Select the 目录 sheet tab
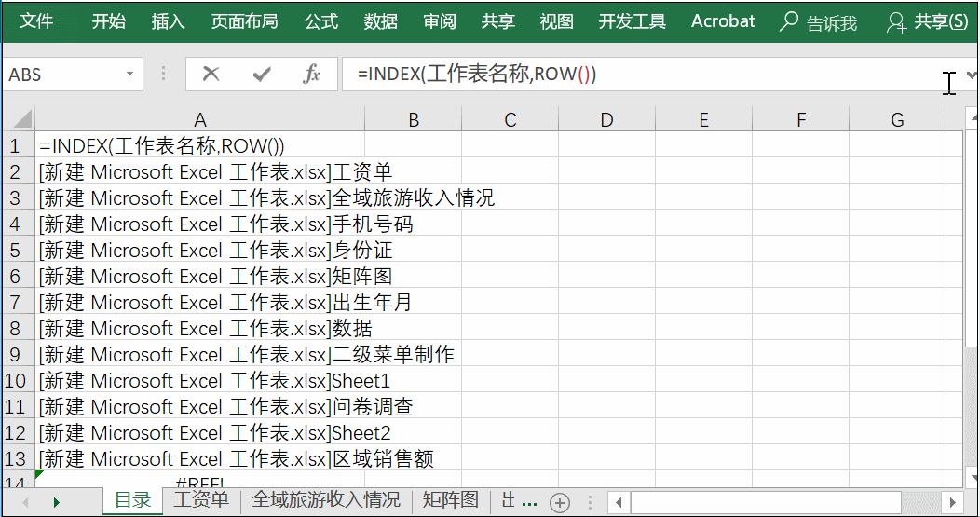 133,500
